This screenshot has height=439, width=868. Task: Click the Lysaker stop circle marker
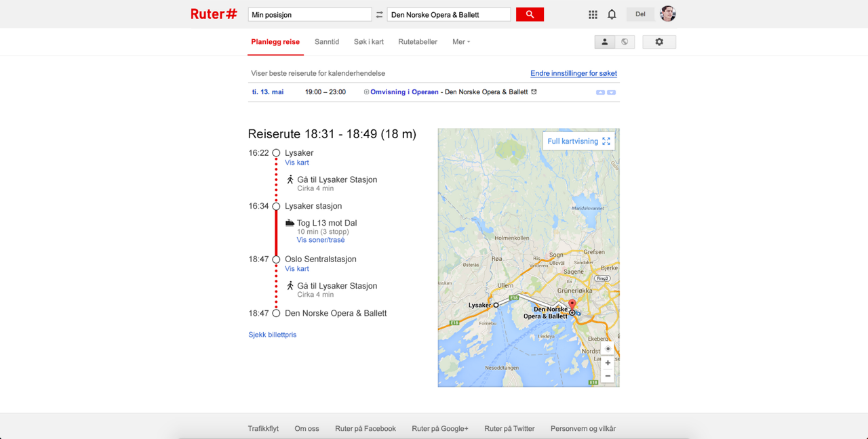tap(276, 153)
